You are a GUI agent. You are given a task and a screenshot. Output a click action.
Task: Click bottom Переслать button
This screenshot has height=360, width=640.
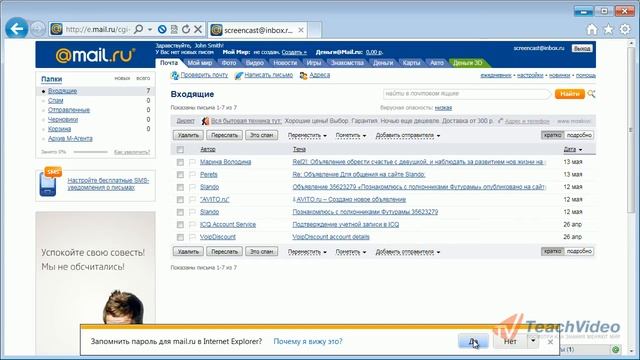(x=224, y=251)
